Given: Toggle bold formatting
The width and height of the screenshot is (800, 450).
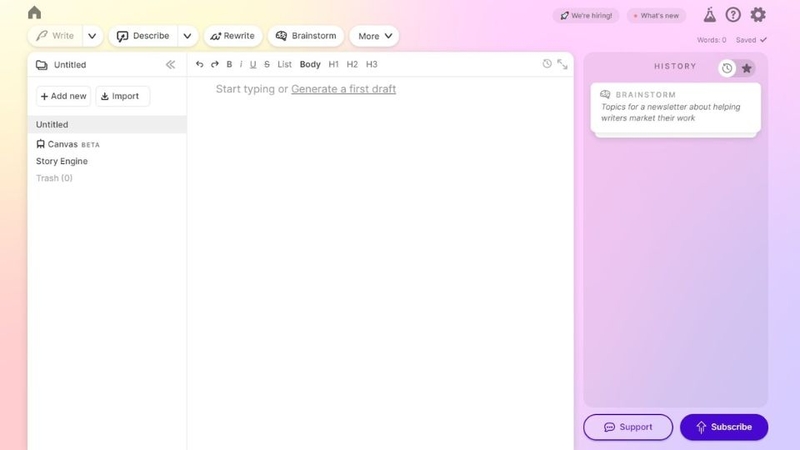Looking at the screenshot, I should 229,64.
